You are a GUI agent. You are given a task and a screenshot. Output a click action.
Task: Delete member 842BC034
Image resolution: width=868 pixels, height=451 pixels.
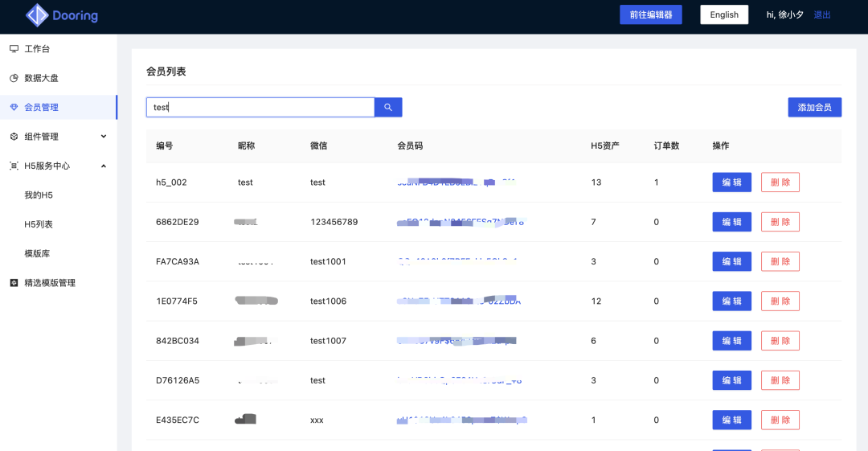click(x=780, y=341)
